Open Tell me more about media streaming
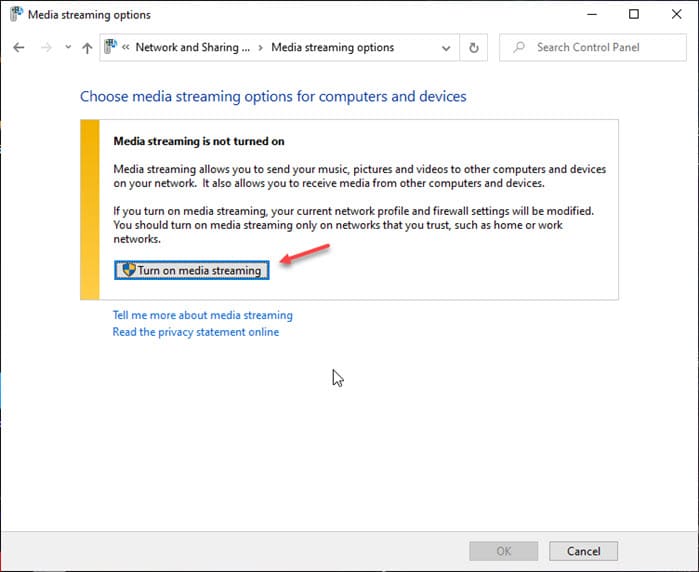Image resolution: width=699 pixels, height=572 pixels. [202, 315]
